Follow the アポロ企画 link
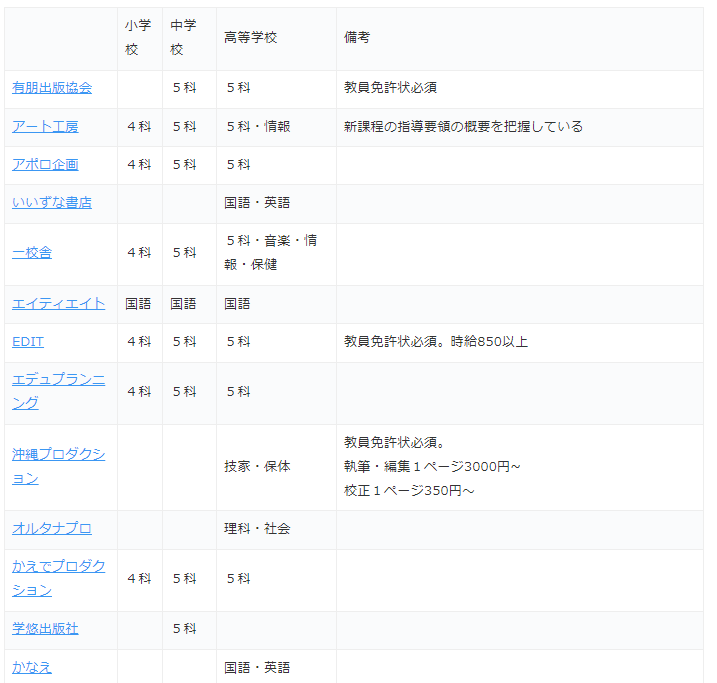This screenshot has height=683, width=717. (45, 165)
